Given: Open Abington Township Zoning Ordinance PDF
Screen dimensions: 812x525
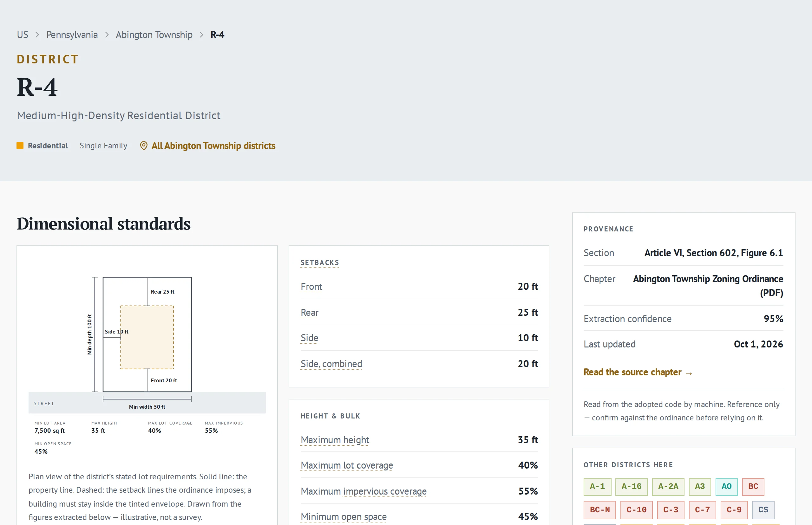Looking at the screenshot, I should [x=708, y=286].
